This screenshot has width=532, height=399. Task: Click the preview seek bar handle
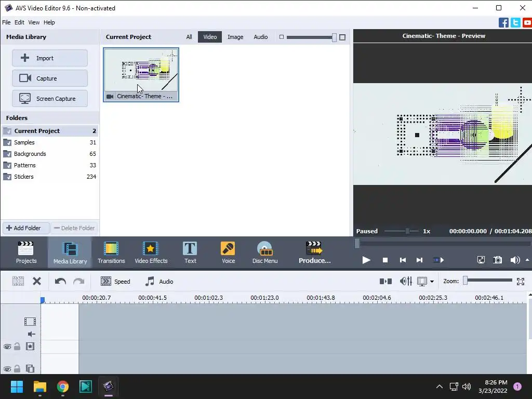tap(357, 243)
